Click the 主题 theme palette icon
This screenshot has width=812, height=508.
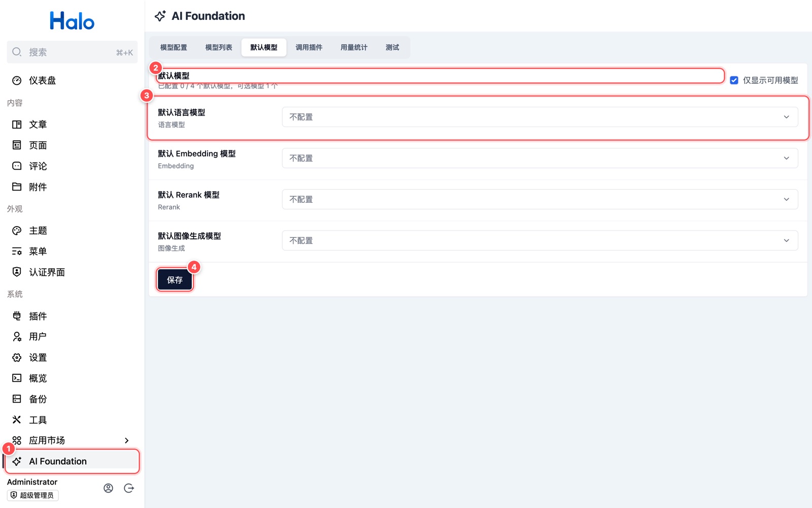pos(17,231)
